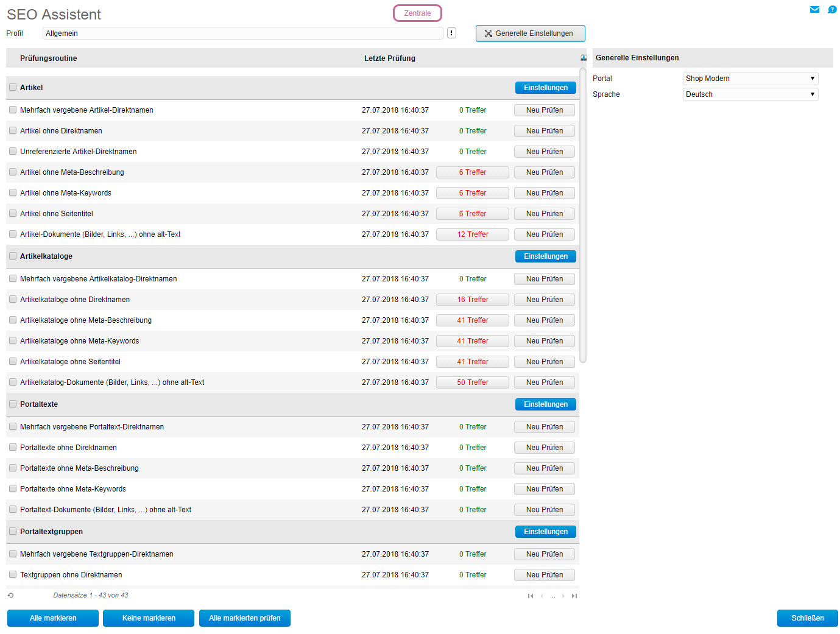
Task: Select the Portaltexte group checkbox
Action: coord(13,404)
